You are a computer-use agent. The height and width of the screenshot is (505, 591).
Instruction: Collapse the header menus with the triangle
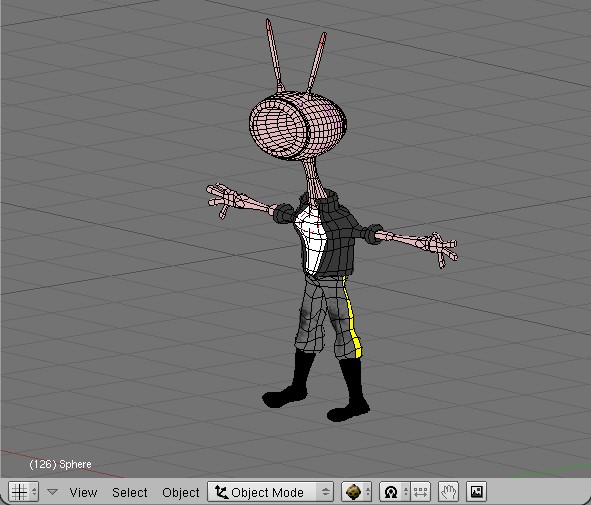(x=52, y=492)
